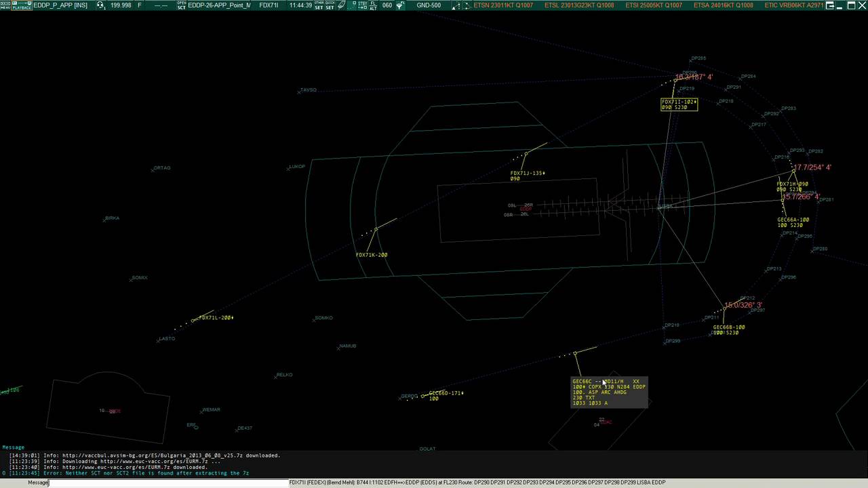Click the TAVSO fix label

pyautogui.click(x=308, y=89)
